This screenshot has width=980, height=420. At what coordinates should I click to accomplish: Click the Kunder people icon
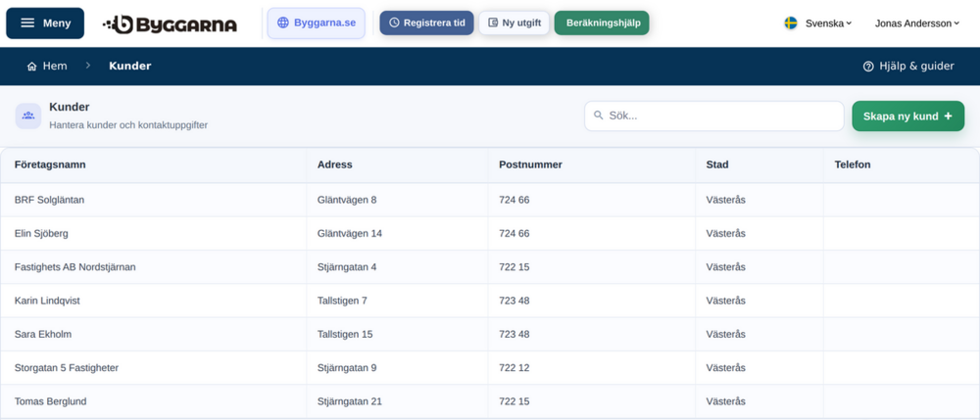(28, 117)
